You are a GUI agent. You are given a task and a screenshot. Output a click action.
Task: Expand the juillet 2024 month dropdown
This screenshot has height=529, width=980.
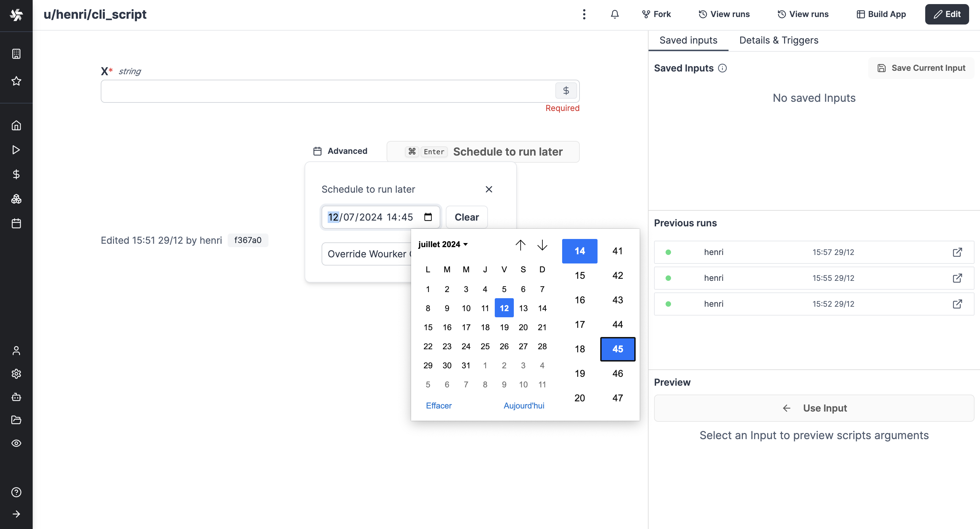tap(443, 244)
